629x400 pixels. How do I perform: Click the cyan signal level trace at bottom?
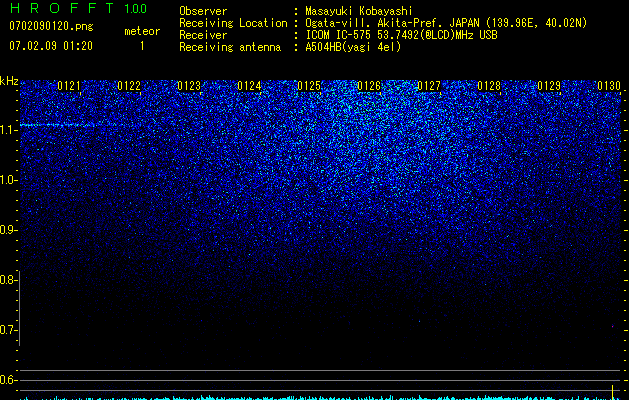319,398
